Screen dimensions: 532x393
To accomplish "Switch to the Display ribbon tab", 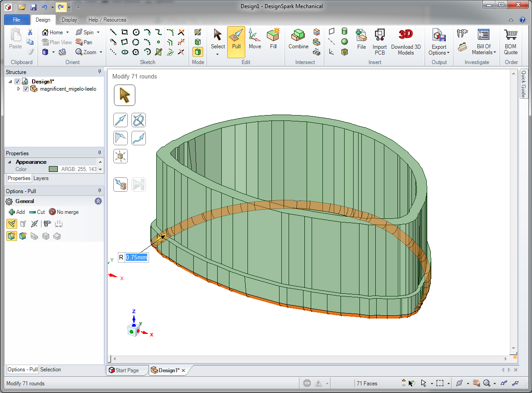I will pos(69,20).
